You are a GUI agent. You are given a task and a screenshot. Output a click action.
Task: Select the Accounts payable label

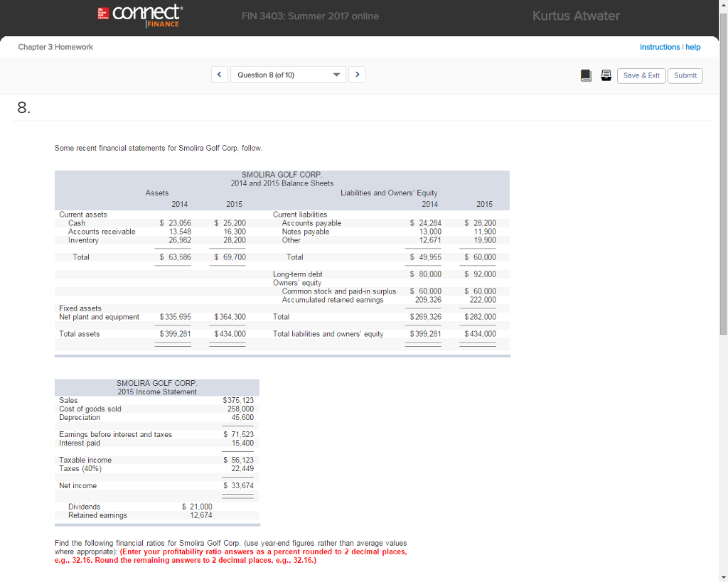tap(311, 223)
